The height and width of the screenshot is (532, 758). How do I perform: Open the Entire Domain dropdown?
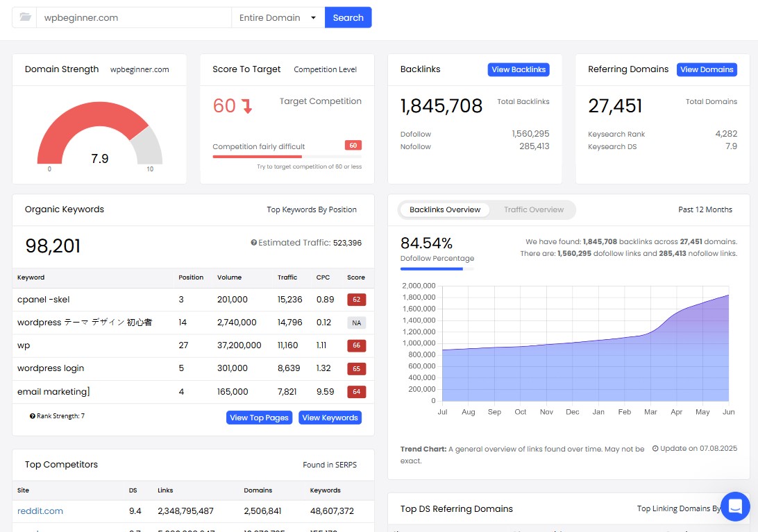pyautogui.click(x=278, y=17)
